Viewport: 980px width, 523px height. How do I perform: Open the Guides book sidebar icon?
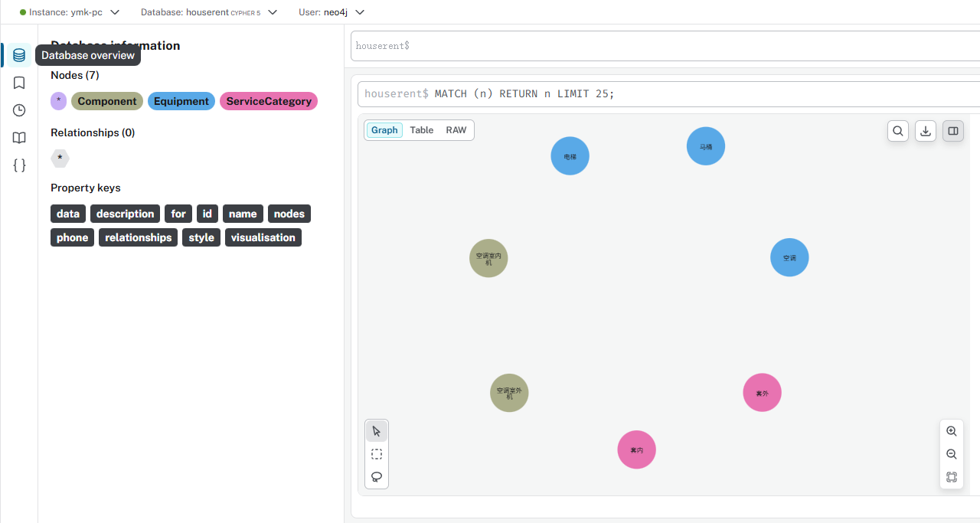click(x=19, y=138)
